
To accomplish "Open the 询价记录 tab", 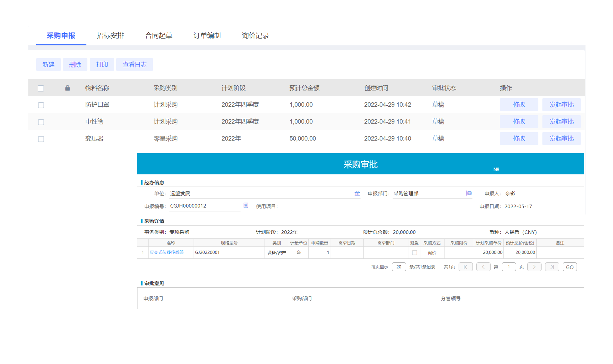I will click(x=255, y=36).
